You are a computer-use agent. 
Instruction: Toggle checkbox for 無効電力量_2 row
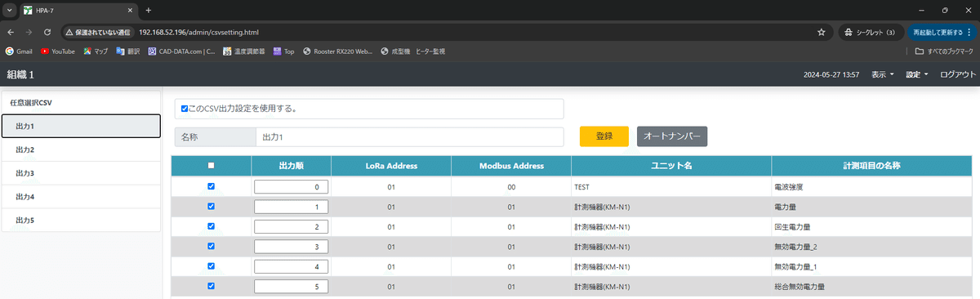212,246
